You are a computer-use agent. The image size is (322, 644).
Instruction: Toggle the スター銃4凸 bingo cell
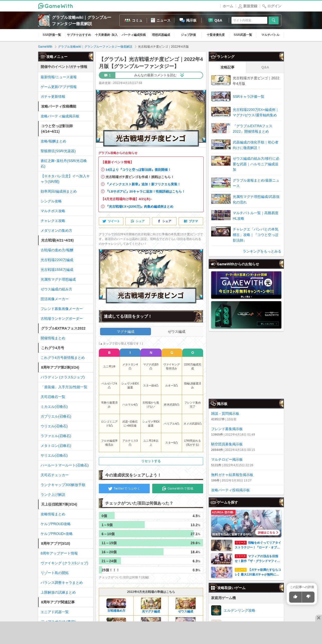(x=151, y=385)
